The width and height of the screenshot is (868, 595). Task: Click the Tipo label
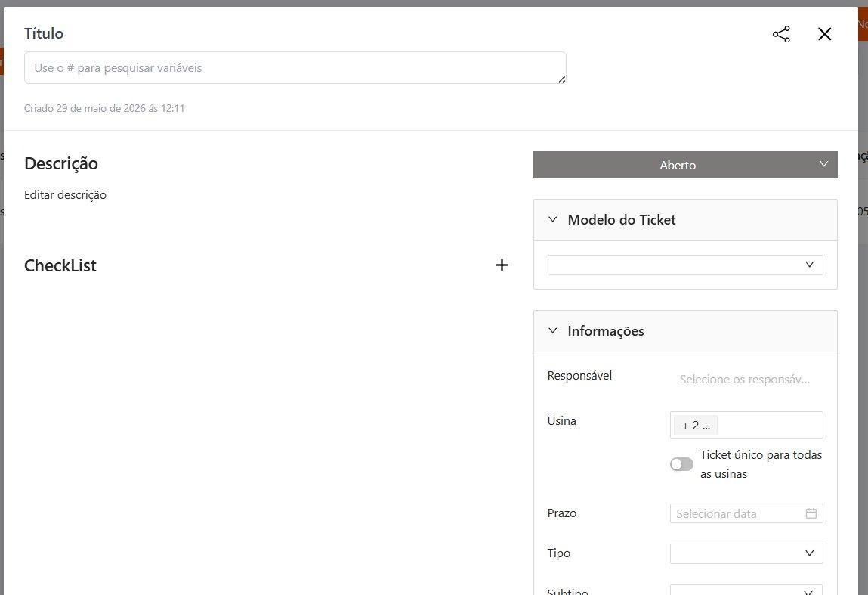tap(558, 553)
